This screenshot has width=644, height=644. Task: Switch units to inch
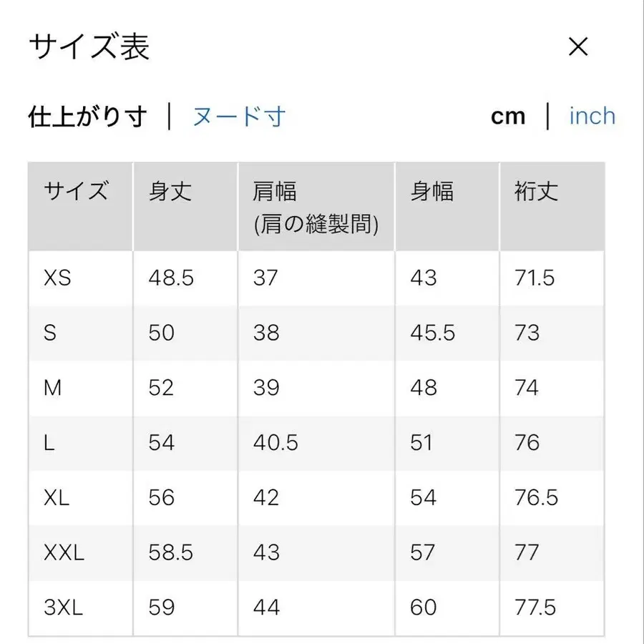pyautogui.click(x=592, y=116)
